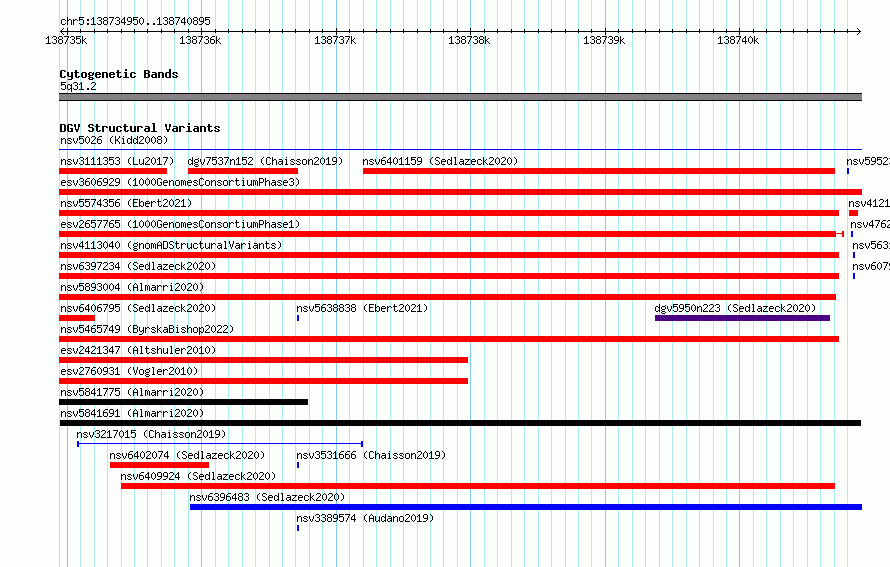Click the purple dgv5950n223 (Sedlazeck2020) bar
This screenshot has height=567, width=890.
tap(742, 318)
